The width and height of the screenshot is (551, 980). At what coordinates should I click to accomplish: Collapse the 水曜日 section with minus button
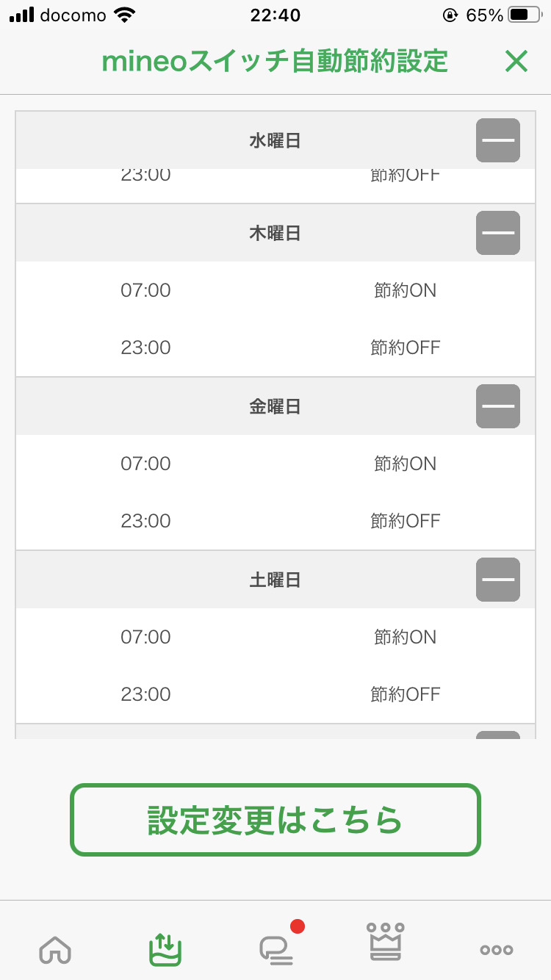pyautogui.click(x=498, y=140)
